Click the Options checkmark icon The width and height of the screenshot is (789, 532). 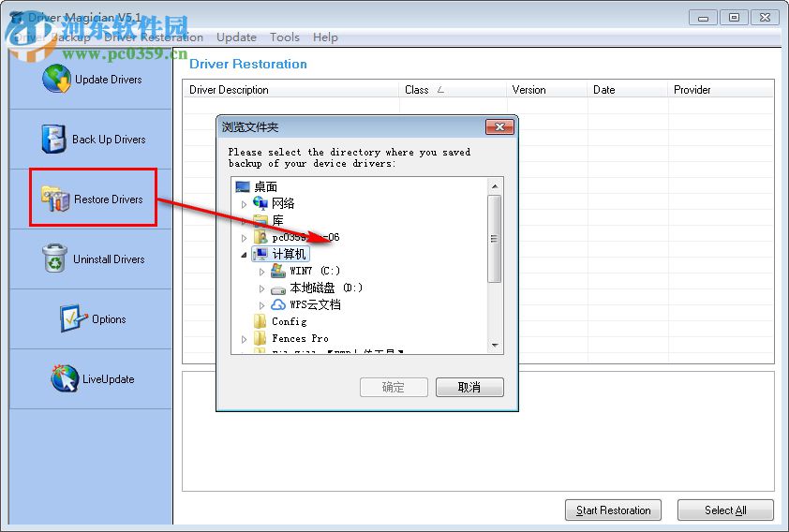click(73, 318)
